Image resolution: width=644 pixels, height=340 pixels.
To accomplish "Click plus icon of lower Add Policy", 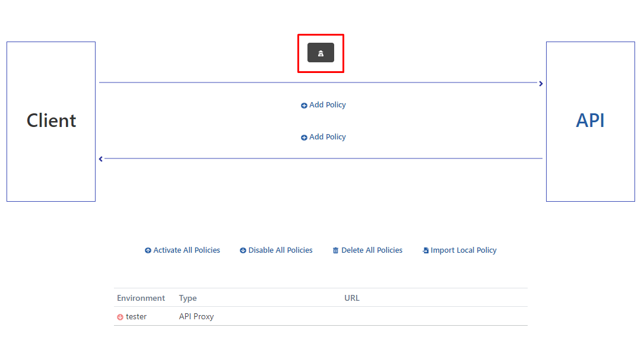I will click(304, 138).
